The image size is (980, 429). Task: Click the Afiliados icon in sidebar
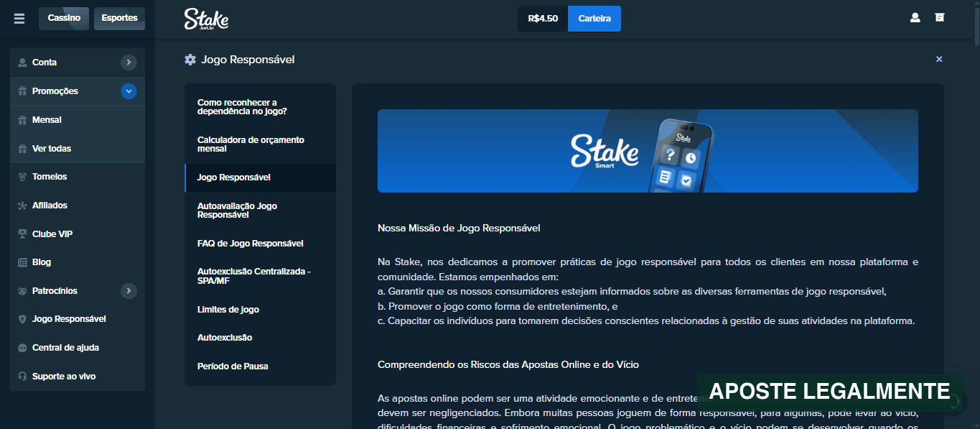22,206
